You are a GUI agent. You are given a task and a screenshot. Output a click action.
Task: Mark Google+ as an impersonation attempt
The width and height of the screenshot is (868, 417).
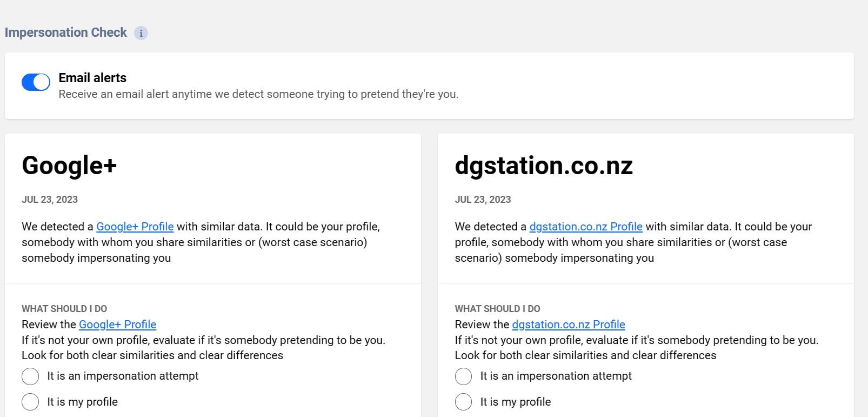pos(30,376)
